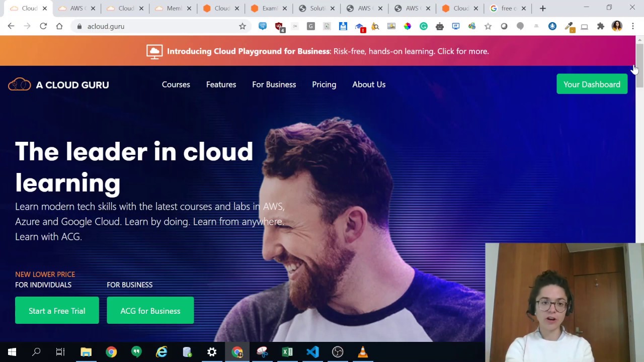Open Windows taskbar search

(36, 352)
